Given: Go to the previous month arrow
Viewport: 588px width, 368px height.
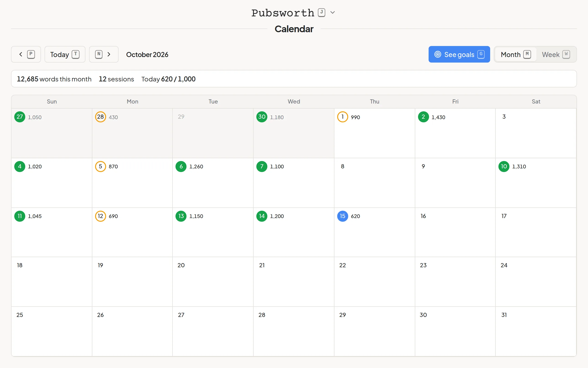Looking at the screenshot, I should coord(26,54).
